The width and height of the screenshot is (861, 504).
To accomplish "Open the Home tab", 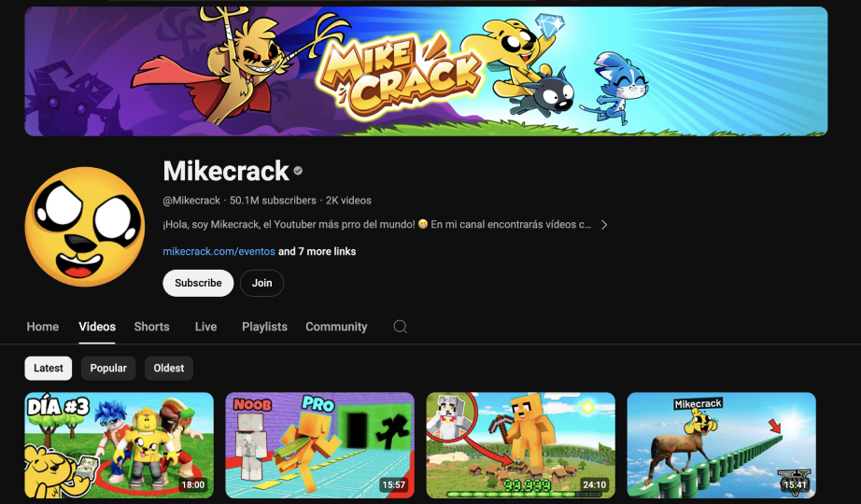I will click(x=43, y=327).
